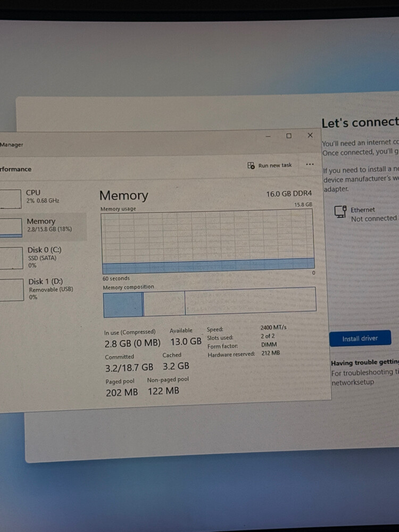Click the '13.0 GB' available value
Screen dimensions: 399x532
click(x=186, y=342)
